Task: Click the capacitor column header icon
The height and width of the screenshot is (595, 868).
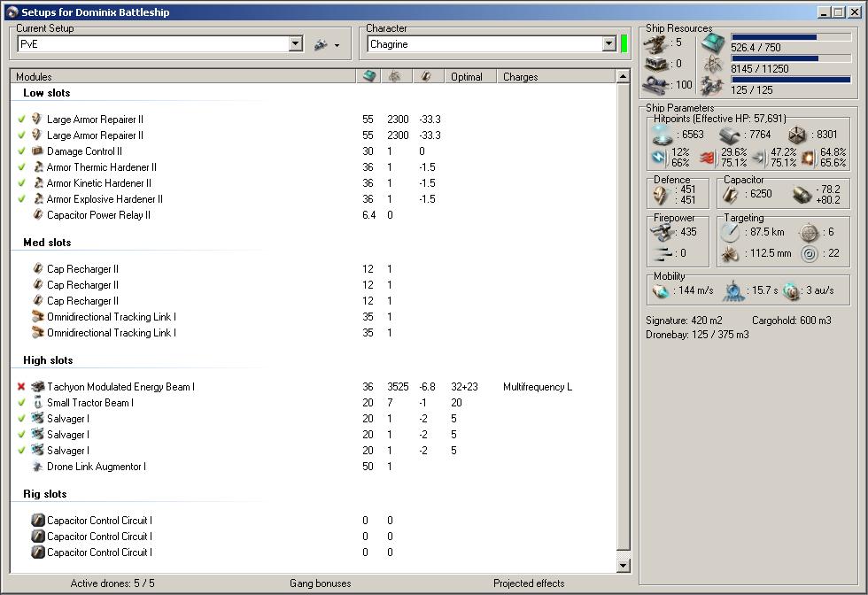Action: pyautogui.click(x=429, y=77)
